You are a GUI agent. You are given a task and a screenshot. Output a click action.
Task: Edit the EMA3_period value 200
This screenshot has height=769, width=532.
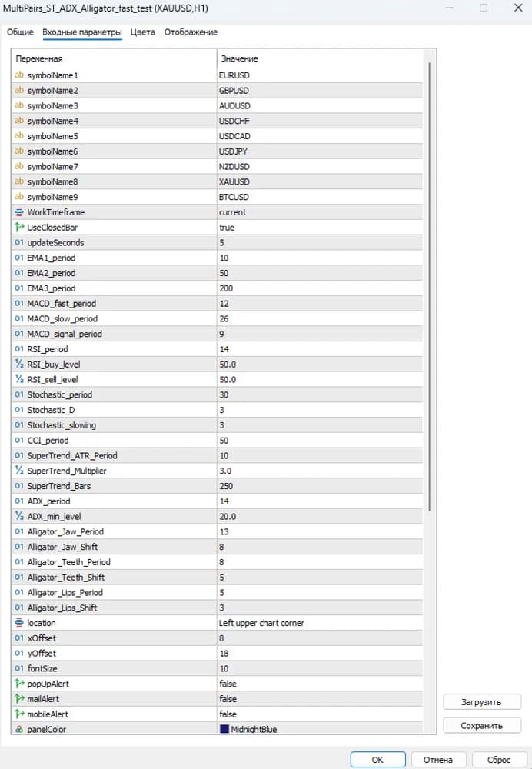[320, 288]
